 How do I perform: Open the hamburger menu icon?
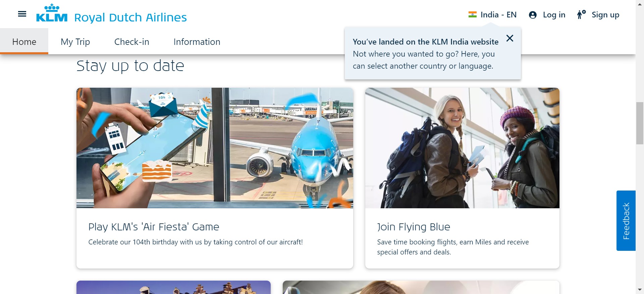pos(22,14)
